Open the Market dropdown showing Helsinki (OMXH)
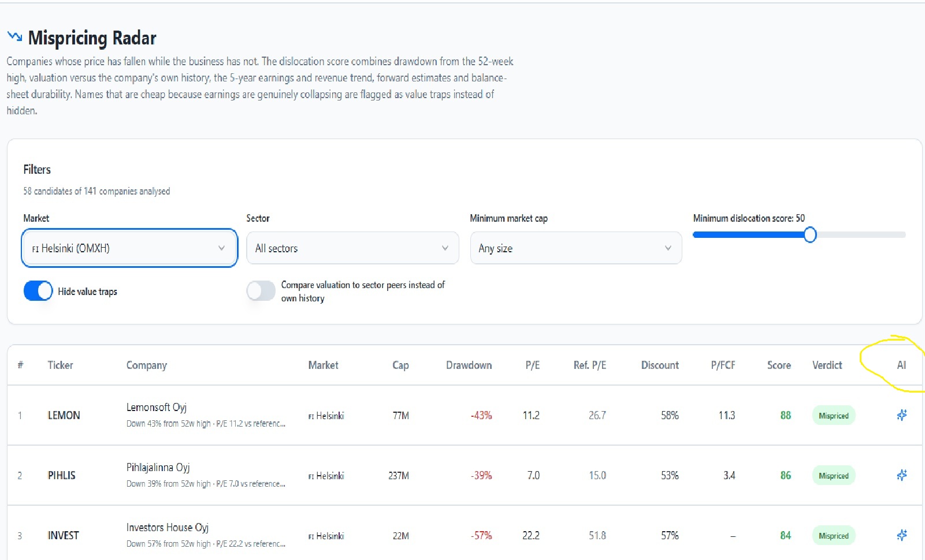 pos(129,248)
